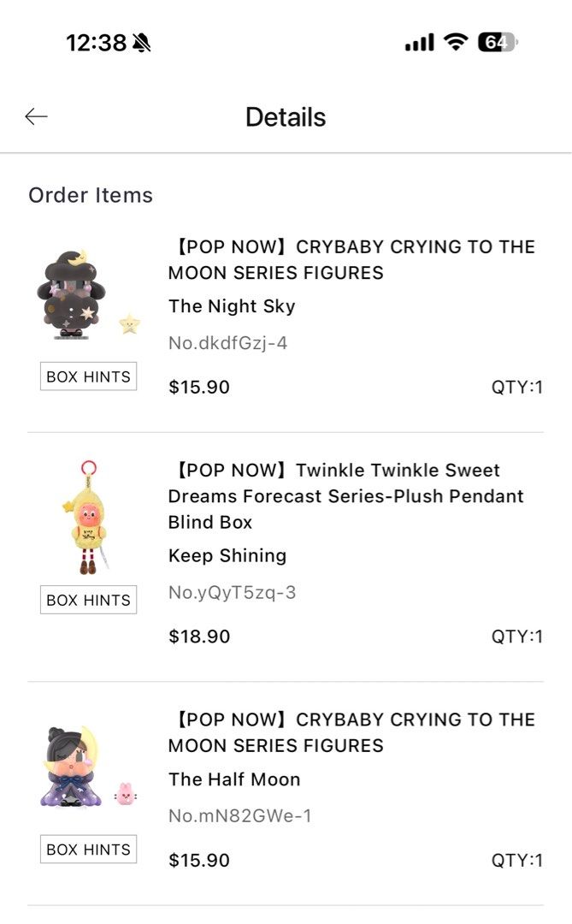Select order number No.yQyT5zq-3
This screenshot has width=572, height=924.
pyautogui.click(x=233, y=591)
